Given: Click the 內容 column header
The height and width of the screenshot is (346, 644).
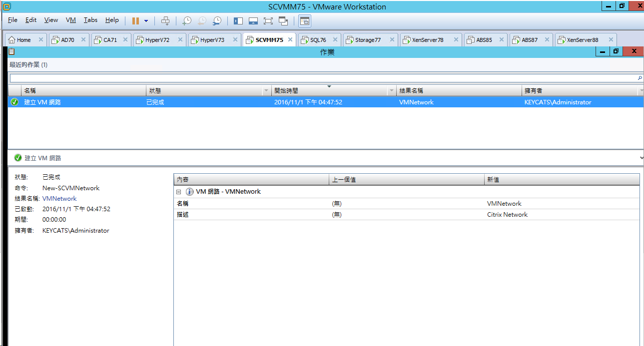Looking at the screenshot, I should (251, 179).
